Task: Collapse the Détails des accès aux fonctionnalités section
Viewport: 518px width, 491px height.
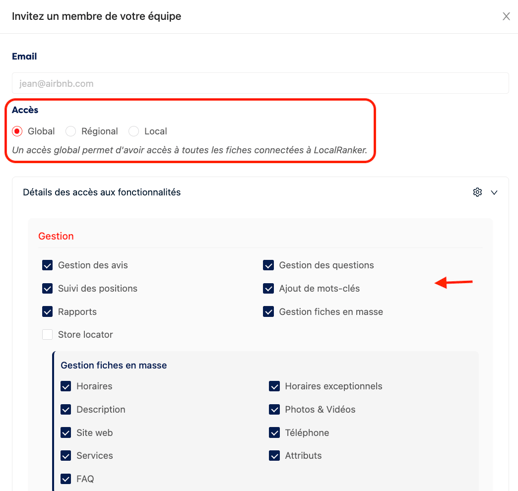Action: tap(494, 192)
